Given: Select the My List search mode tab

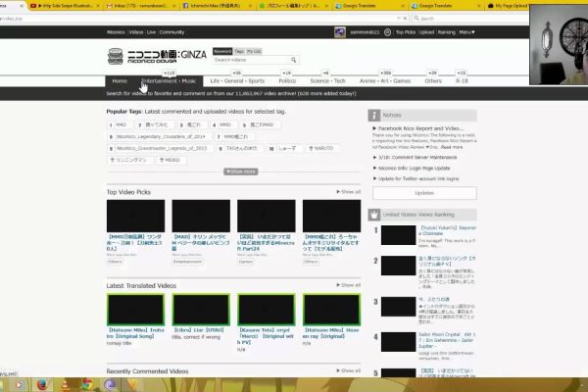Looking at the screenshot, I should pos(254,51).
